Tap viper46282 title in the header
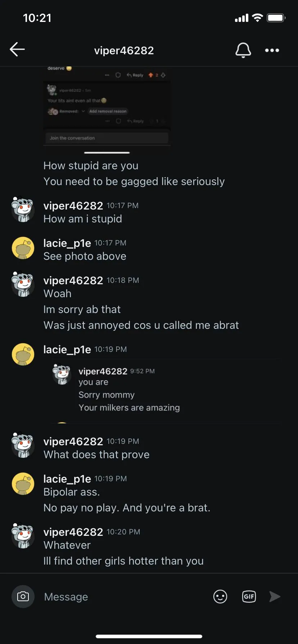Viewport: 298px width, 644px height. click(124, 50)
